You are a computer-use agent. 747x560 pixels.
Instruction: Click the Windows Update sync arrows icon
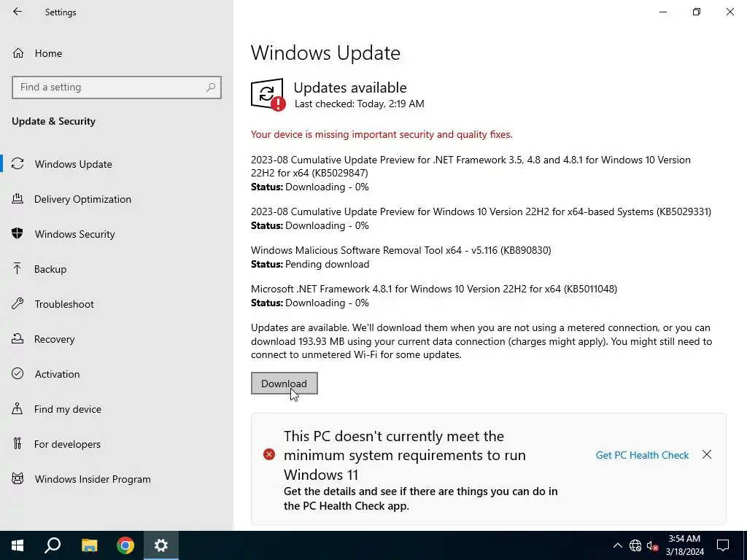(x=18, y=164)
